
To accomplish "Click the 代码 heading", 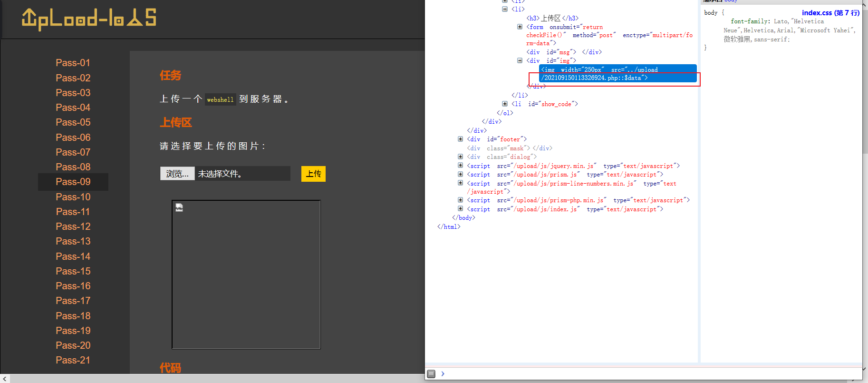I will [170, 368].
